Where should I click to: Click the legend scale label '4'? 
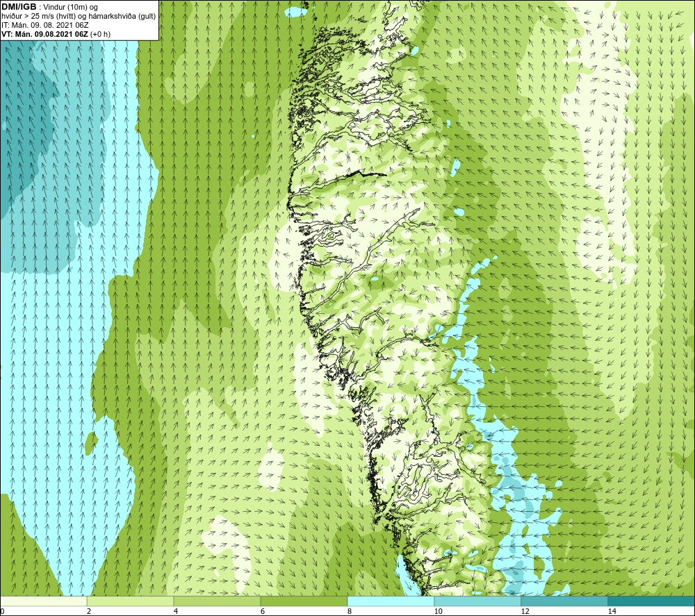coord(176,611)
